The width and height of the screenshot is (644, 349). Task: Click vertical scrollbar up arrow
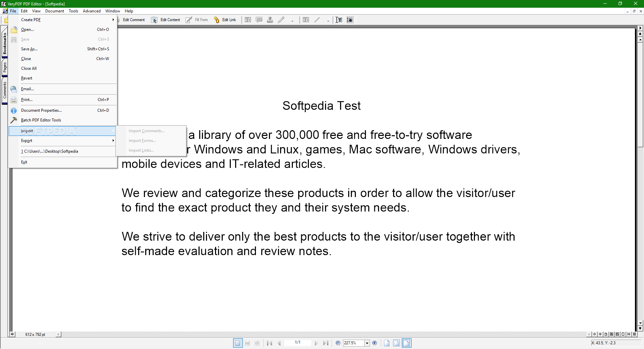coord(640,40)
